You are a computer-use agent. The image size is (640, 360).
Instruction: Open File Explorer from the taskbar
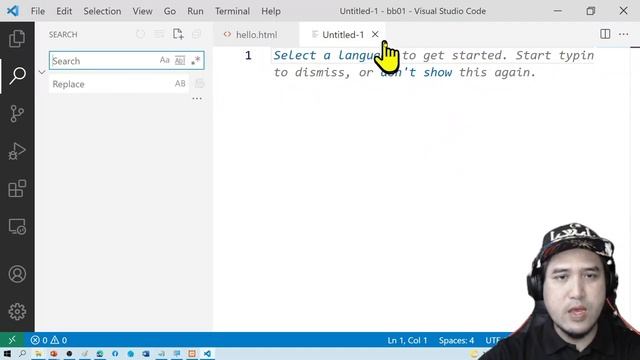(38, 353)
